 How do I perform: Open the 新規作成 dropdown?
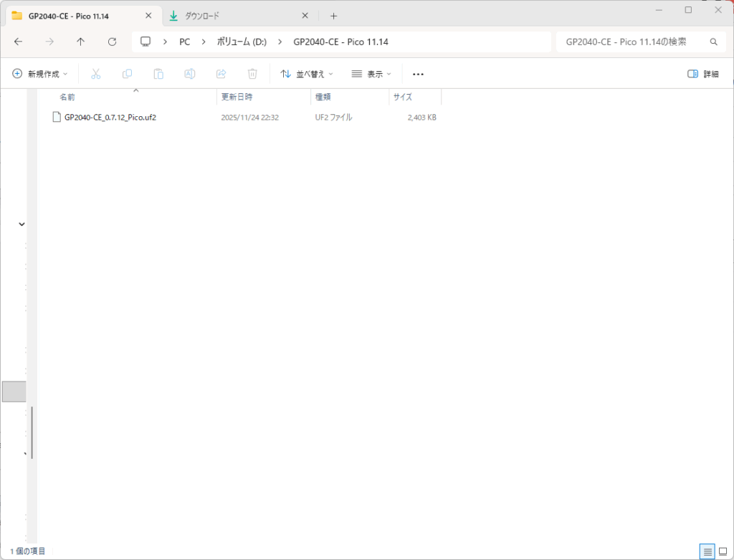point(40,74)
